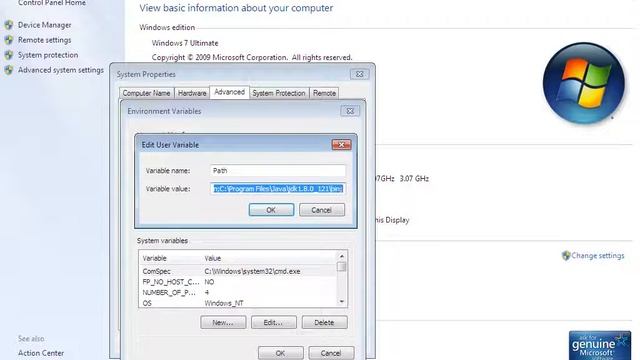Select the FP_NO_HOST_C... variable row
The width and height of the screenshot is (640, 360).
click(x=238, y=282)
